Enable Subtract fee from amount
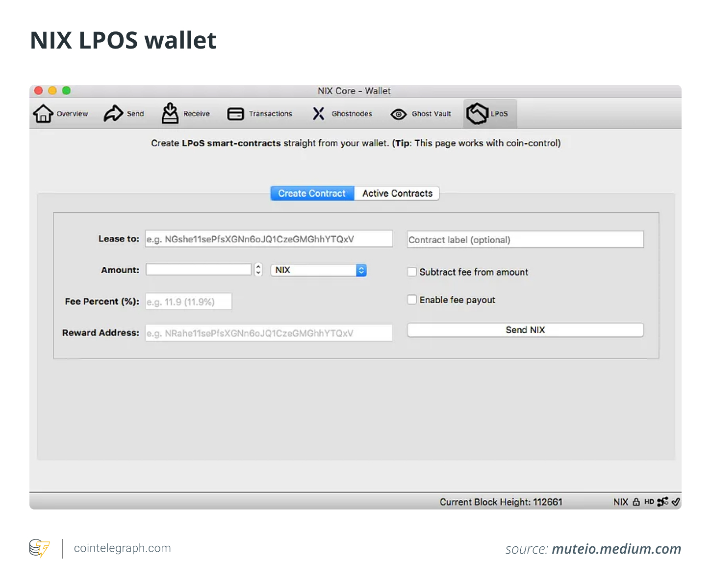 [412, 271]
